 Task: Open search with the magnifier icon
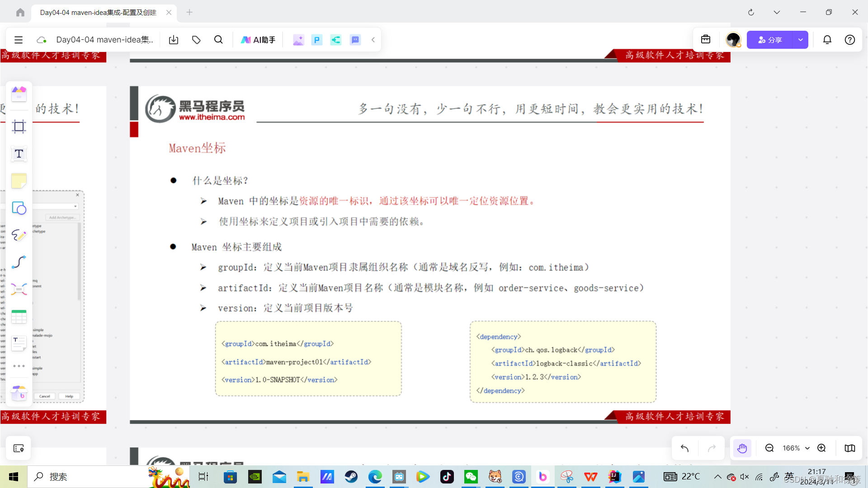(x=218, y=40)
